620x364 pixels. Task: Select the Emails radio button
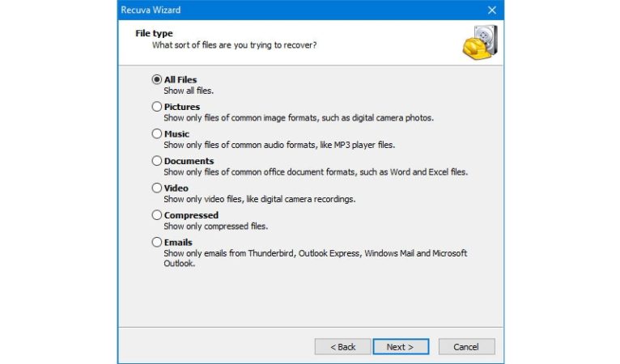click(157, 242)
